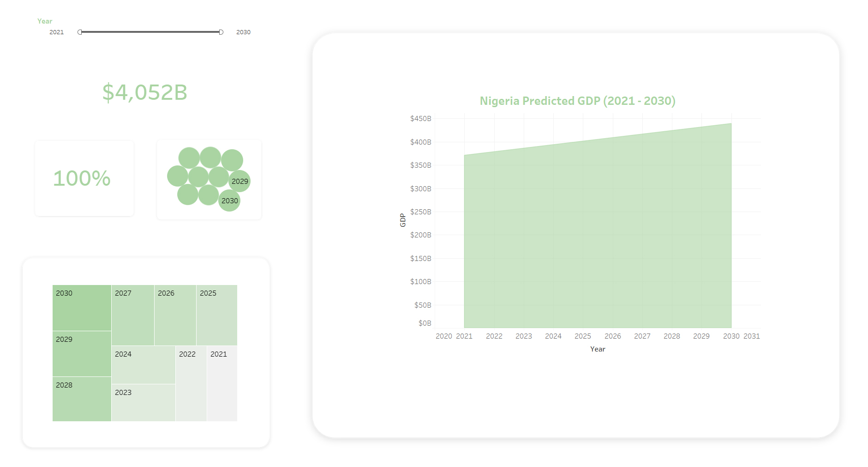Click the $4,052B total GDP figure
Image resolution: width=868 pixels, height=467 pixels.
[145, 92]
